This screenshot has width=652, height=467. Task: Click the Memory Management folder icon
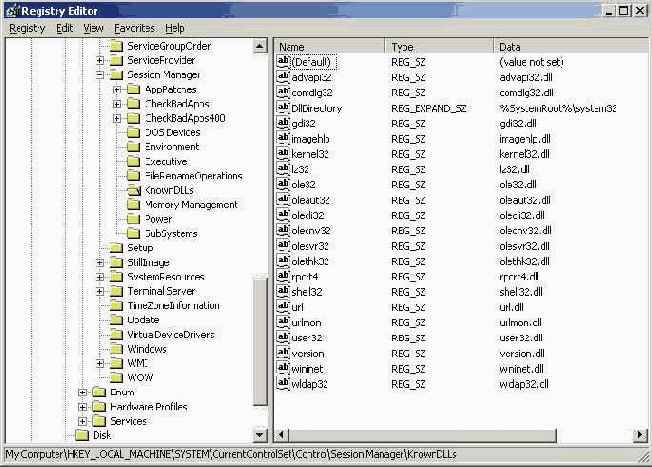pyautogui.click(x=133, y=205)
